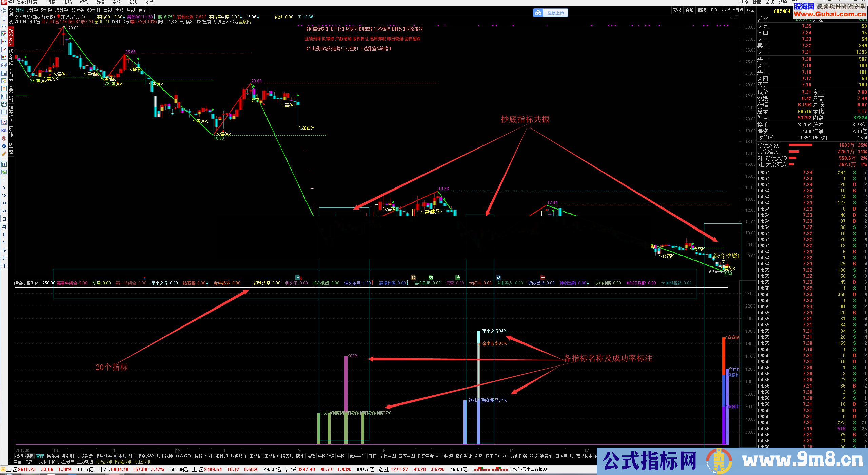Click the F10 icon in left sidebar
868x475 pixels.
coord(4,73)
